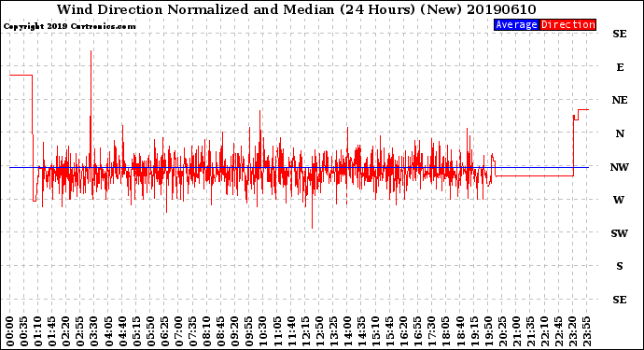The width and height of the screenshot is (644, 350).
Task: Click the 09:55 time axis label
Action: coord(249,331)
